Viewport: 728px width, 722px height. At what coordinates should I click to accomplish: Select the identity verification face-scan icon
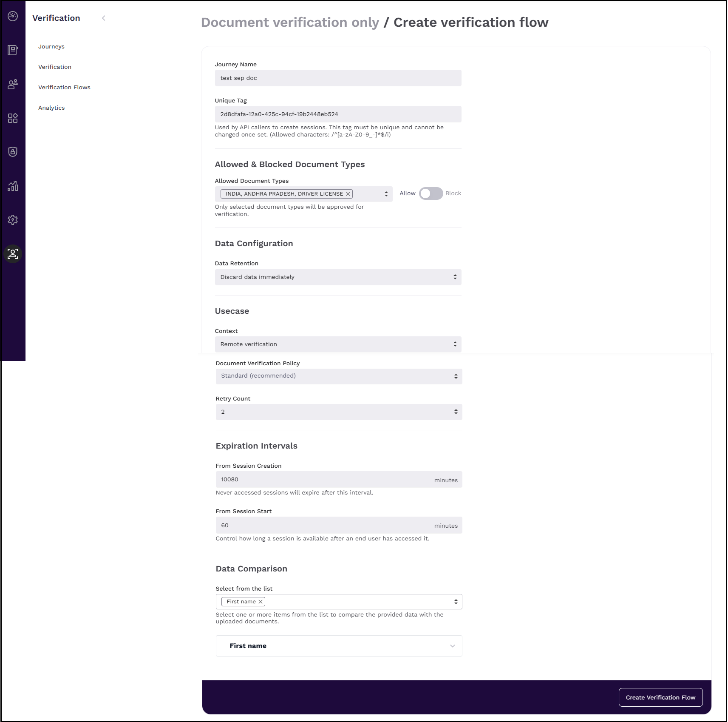[13, 254]
